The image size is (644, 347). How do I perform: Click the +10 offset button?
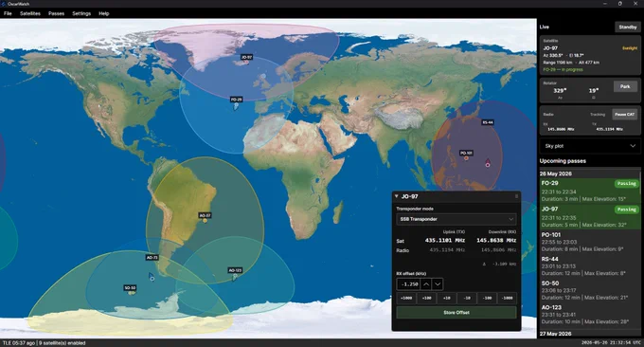tap(446, 298)
